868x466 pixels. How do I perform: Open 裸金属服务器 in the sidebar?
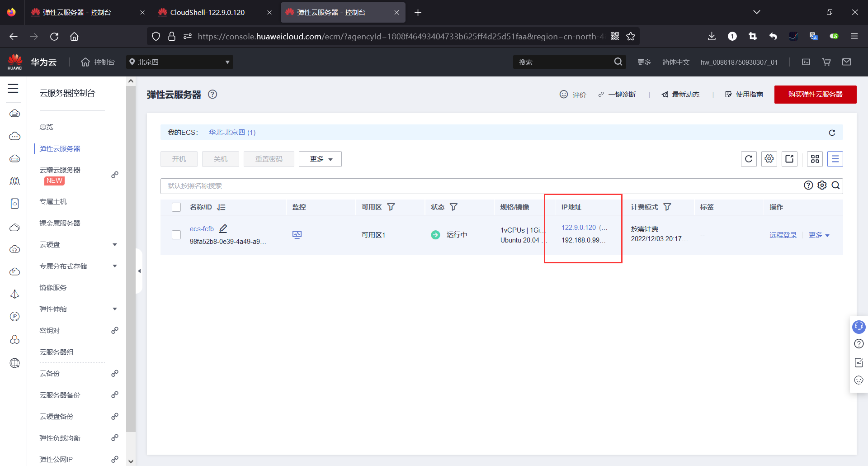click(x=60, y=223)
